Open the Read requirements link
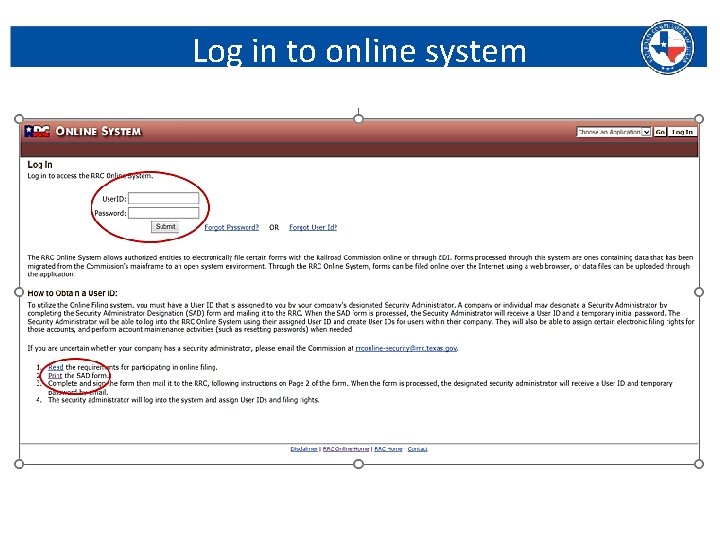Viewport: 720px width, 540px height. 56,367
